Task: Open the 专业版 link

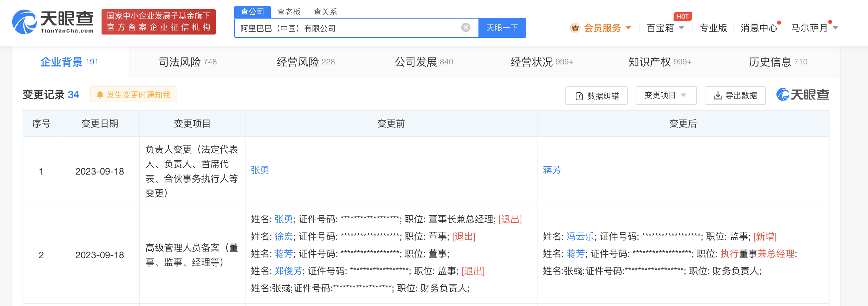Action: 713,28
